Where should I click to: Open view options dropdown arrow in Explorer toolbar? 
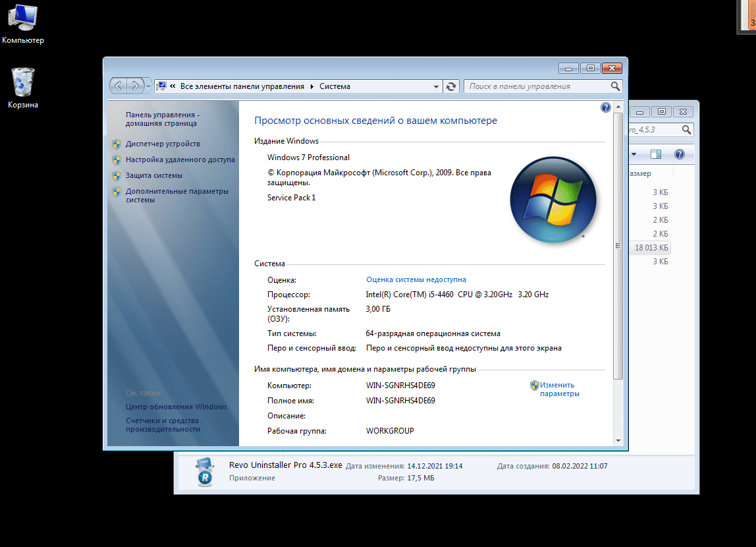[x=634, y=154]
